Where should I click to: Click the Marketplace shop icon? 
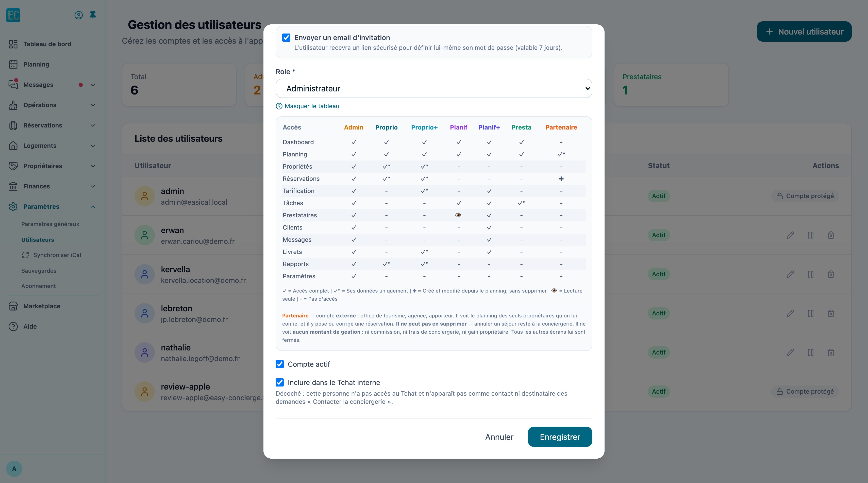point(13,306)
